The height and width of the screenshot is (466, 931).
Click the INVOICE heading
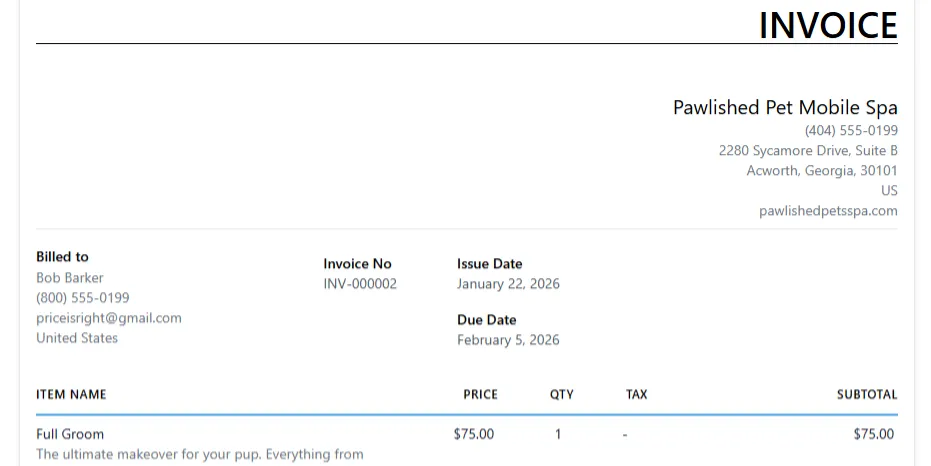[828, 25]
